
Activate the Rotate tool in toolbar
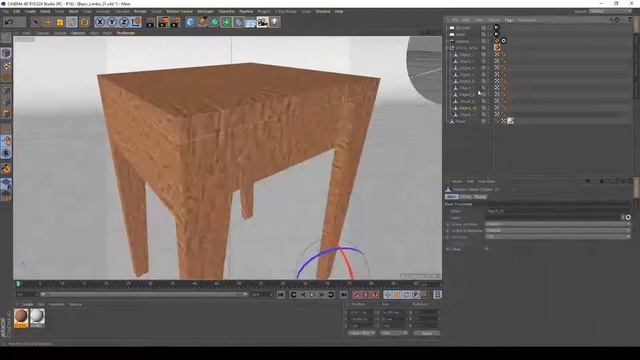72,22
